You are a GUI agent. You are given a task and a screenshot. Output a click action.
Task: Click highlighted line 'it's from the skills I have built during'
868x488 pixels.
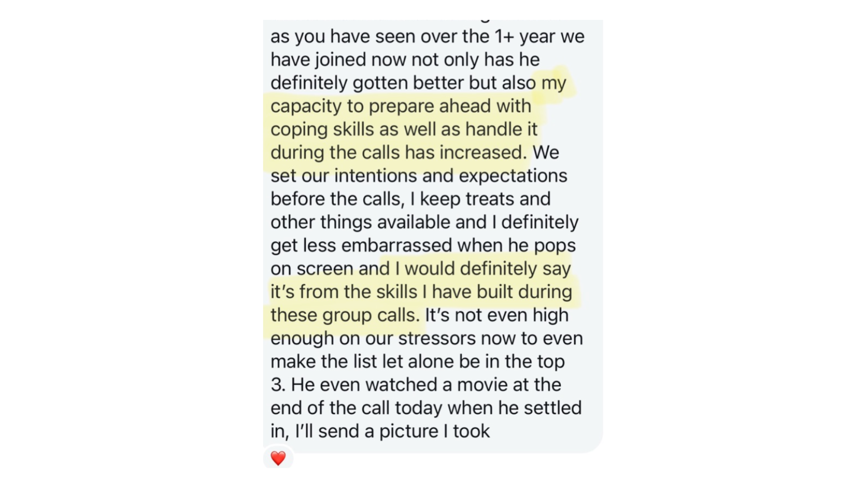(x=421, y=292)
